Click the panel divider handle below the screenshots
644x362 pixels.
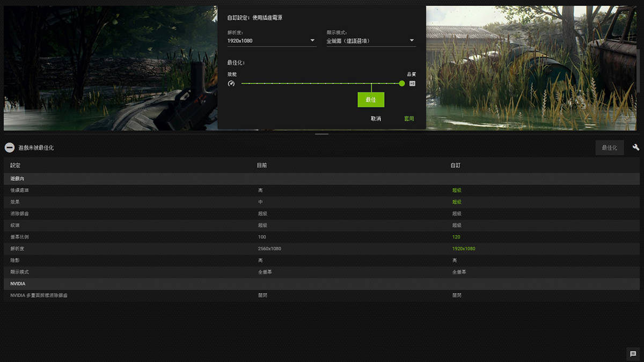322,134
